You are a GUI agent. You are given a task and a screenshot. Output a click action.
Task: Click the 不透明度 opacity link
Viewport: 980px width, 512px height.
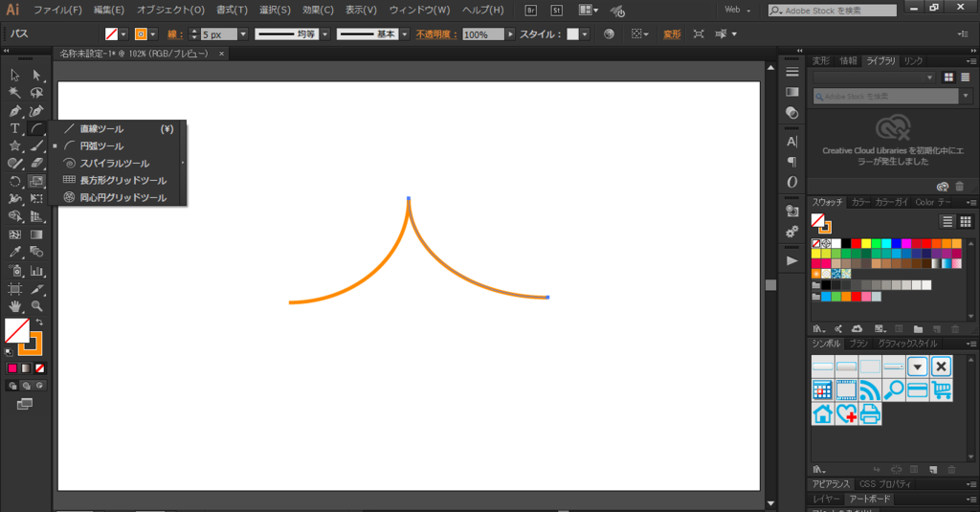click(x=436, y=34)
